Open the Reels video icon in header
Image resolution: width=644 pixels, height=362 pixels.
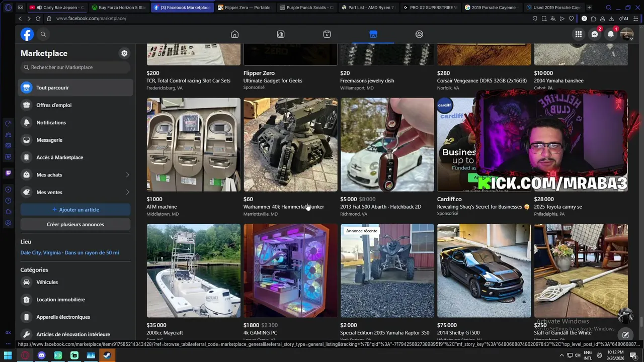tap(327, 34)
